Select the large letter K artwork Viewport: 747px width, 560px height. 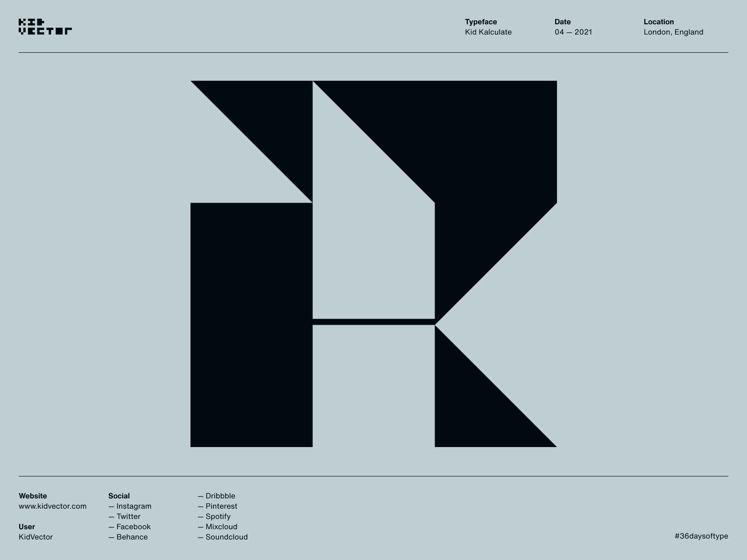click(x=373, y=261)
